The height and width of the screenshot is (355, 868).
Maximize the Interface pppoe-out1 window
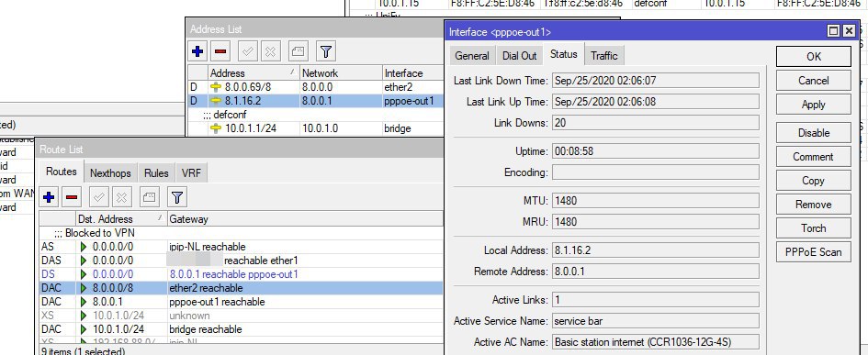tap(834, 31)
